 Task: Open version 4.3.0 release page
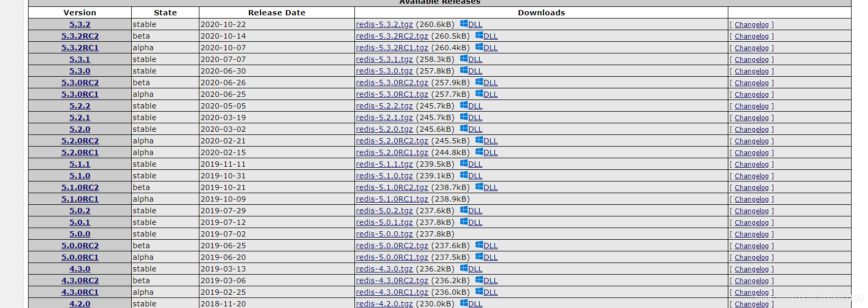point(80,269)
